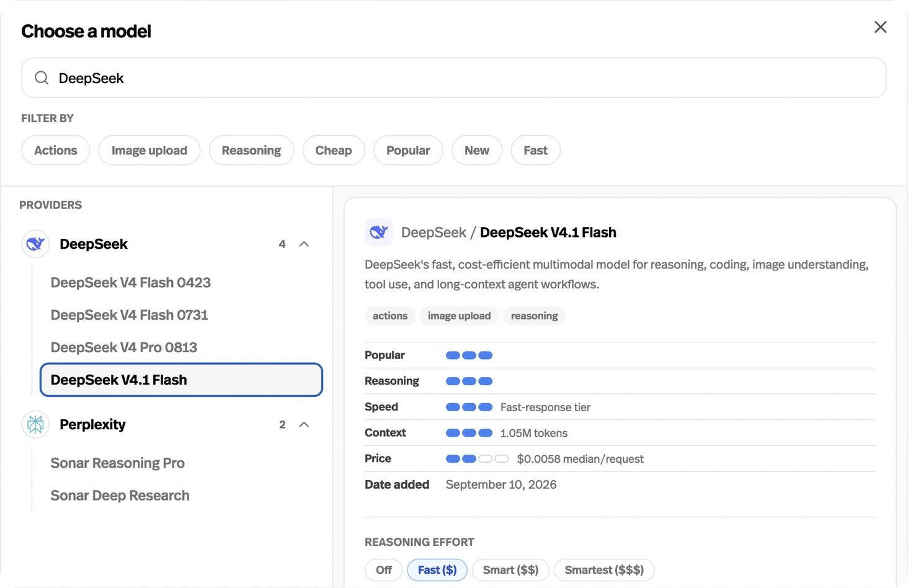Toggle the Popular filter chip
The height and width of the screenshot is (588, 908).
(x=408, y=150)
